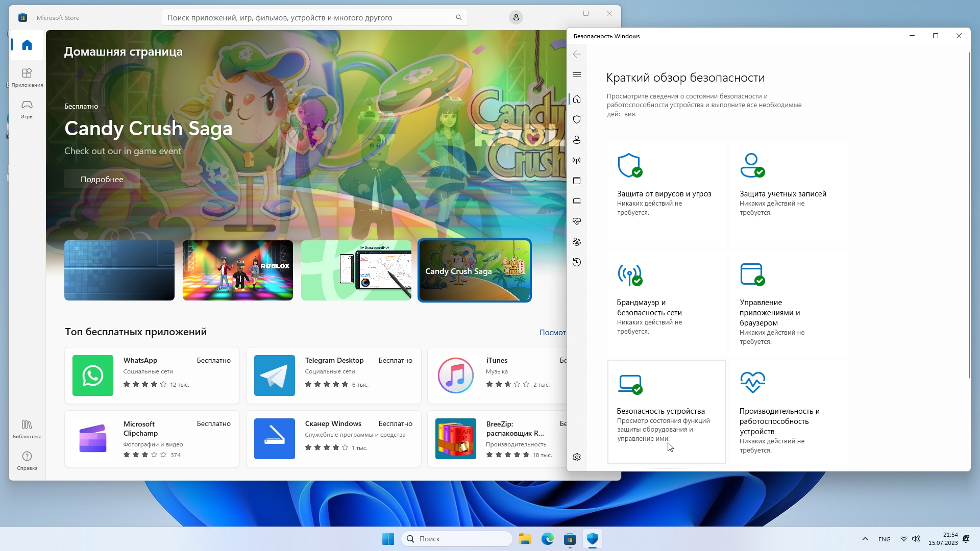Switch to Игры tab in Store
This screenshot has width=980, height=551.
(27, 109)
